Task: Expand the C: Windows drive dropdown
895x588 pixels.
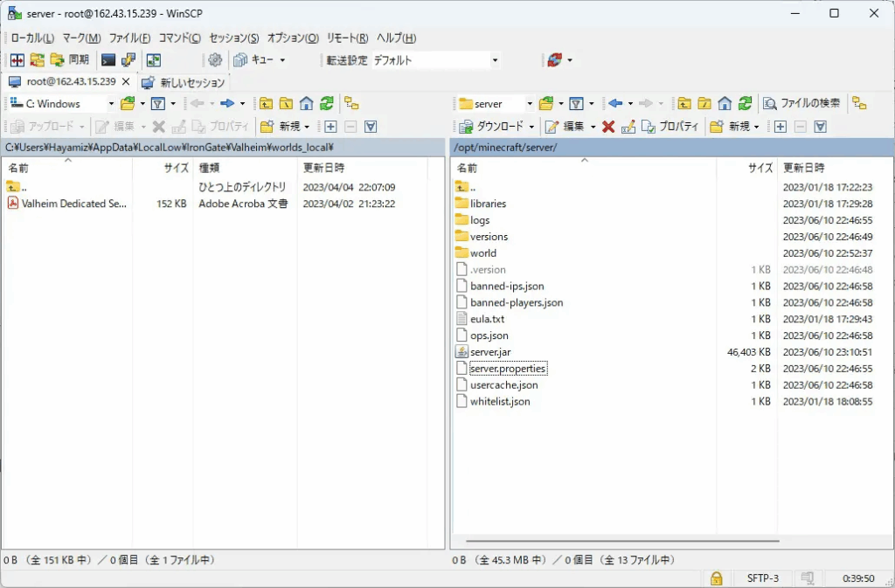Action: click(111, 104)
